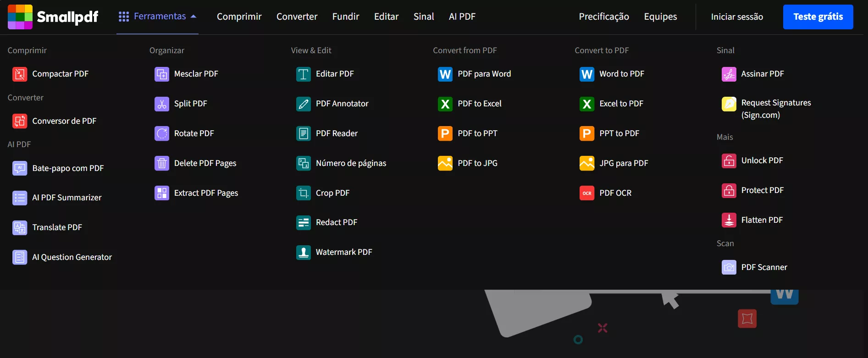Click the Excel to PDF icon
The width and height of the screenshot is (868, 358).
coord(587,104)
